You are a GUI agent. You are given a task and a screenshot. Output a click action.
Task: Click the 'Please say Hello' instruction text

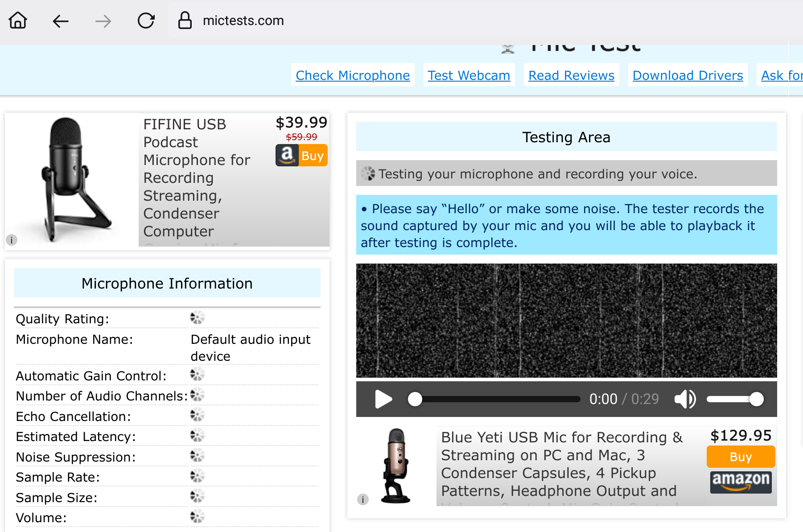[x=563, y=226]
